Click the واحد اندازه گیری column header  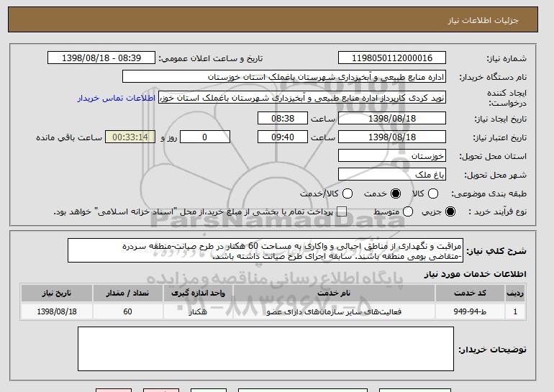point(198,293)
